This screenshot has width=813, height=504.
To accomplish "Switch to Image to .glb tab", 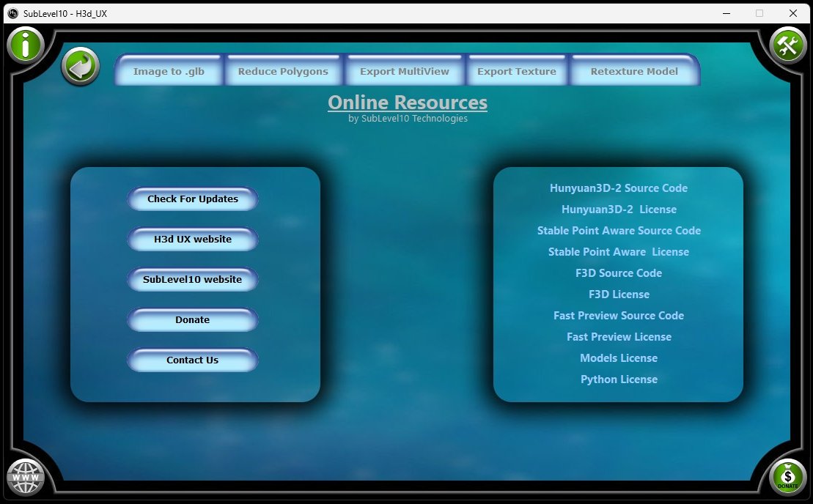I will (x=169, y=72).
